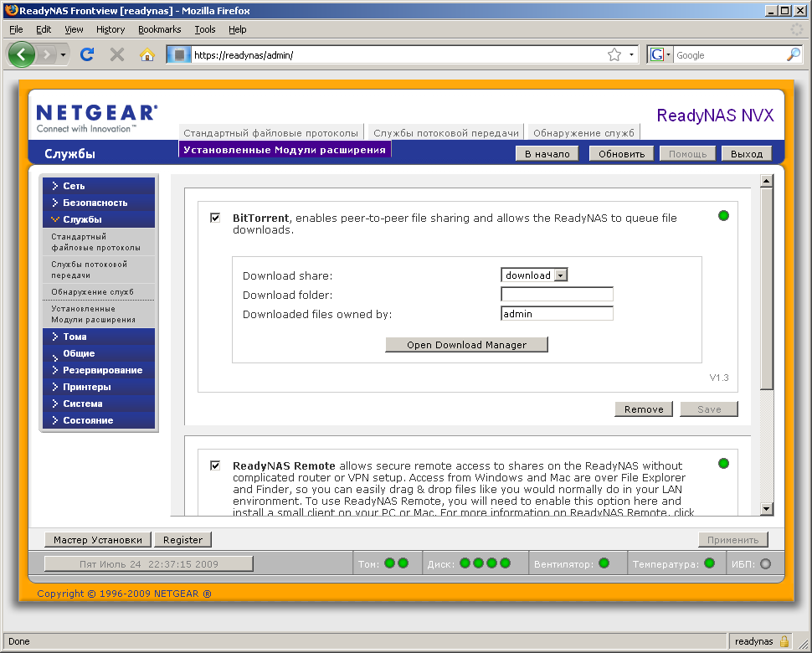Click the Save button for BitTorrent

coord(709,409)
